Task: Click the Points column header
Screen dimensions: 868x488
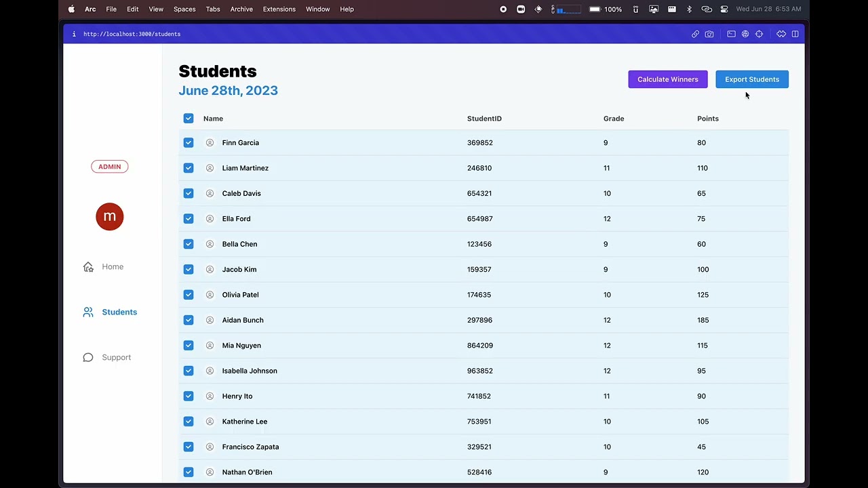Action: (x=708, y=119)
